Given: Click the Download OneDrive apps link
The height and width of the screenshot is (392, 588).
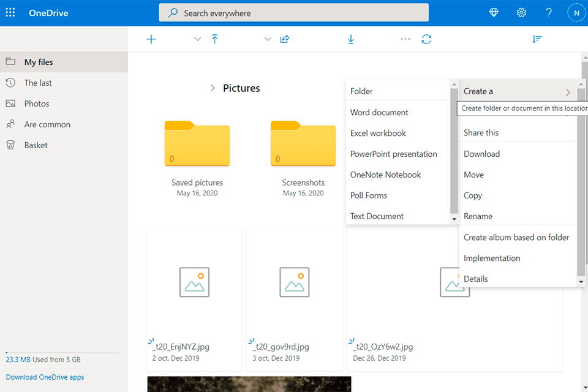Looking at the screenshot, I should click(45, 377).
